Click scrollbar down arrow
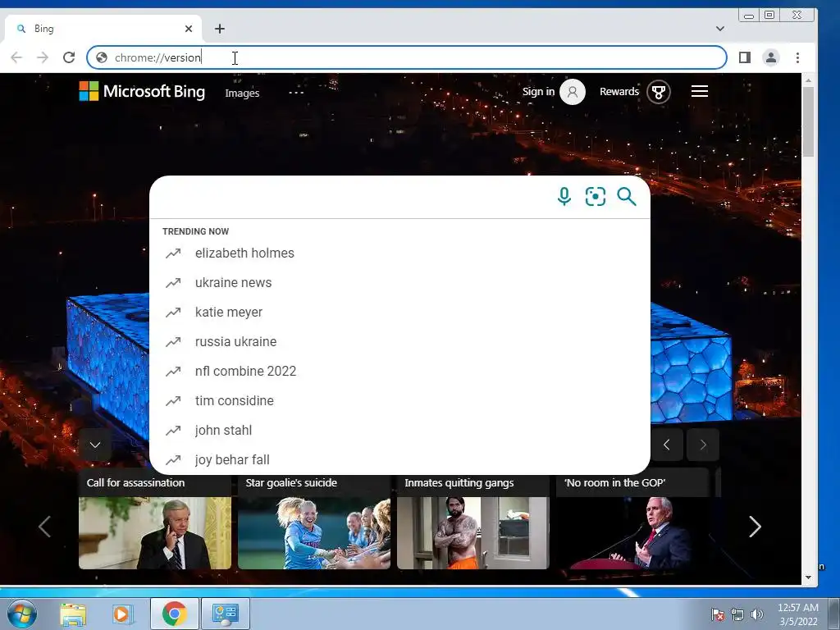Image resolution: width=840 pixels, height=630 pixels. click(x=808, y=577)
